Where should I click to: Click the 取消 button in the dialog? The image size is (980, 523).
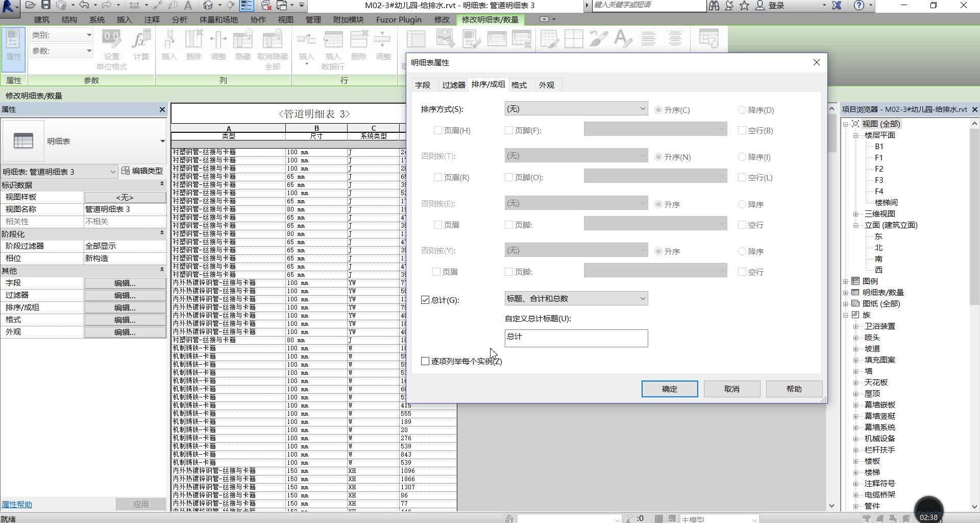tap(732, 389)
